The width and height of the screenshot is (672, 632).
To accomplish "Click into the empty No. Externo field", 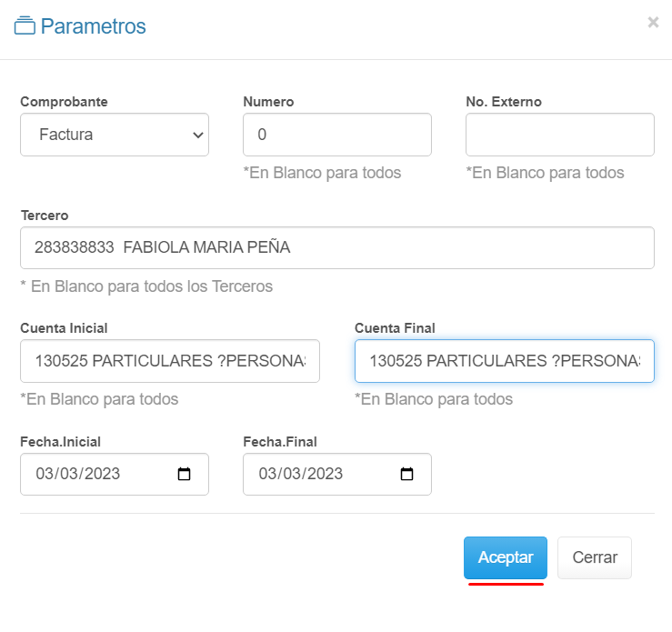I will pos(559,135).
